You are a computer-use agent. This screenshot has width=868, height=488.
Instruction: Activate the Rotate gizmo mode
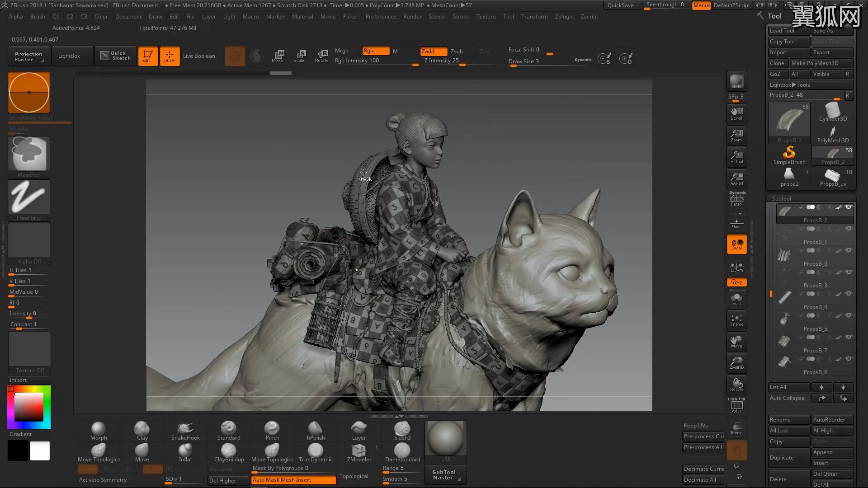click(322, 56)
